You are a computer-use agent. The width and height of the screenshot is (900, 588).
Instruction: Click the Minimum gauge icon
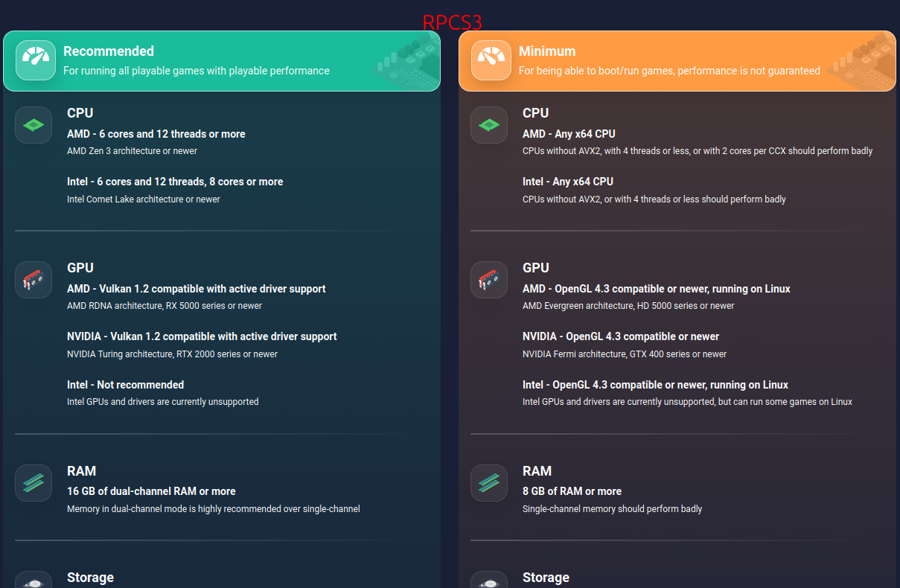[x=491, y=60]
